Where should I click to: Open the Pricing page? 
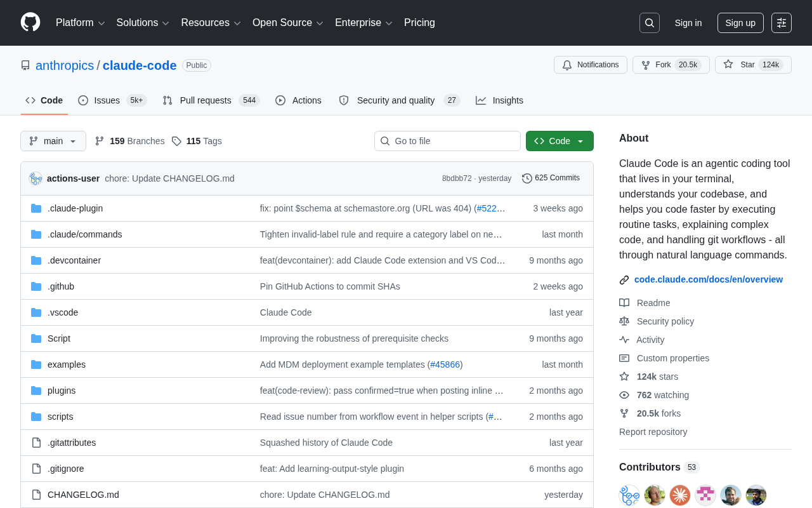pos(419,23)
